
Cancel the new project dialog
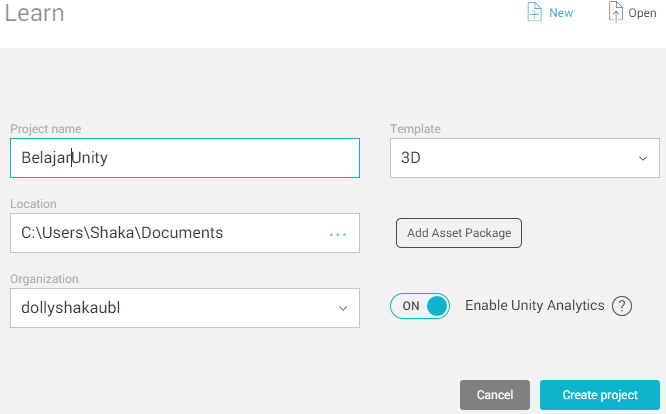(495, 395)
